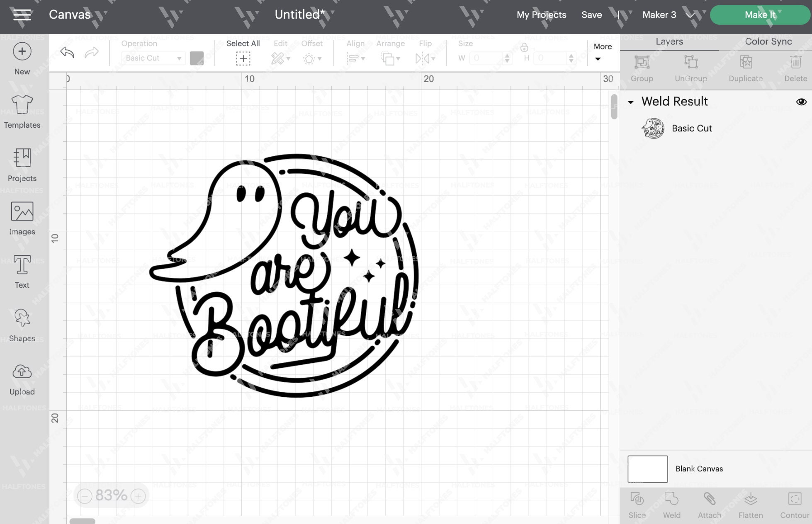Image resolution: width=812 pixels, height=524 pixels.
Task: Click the Weld tool
Action: coord(671,504)
